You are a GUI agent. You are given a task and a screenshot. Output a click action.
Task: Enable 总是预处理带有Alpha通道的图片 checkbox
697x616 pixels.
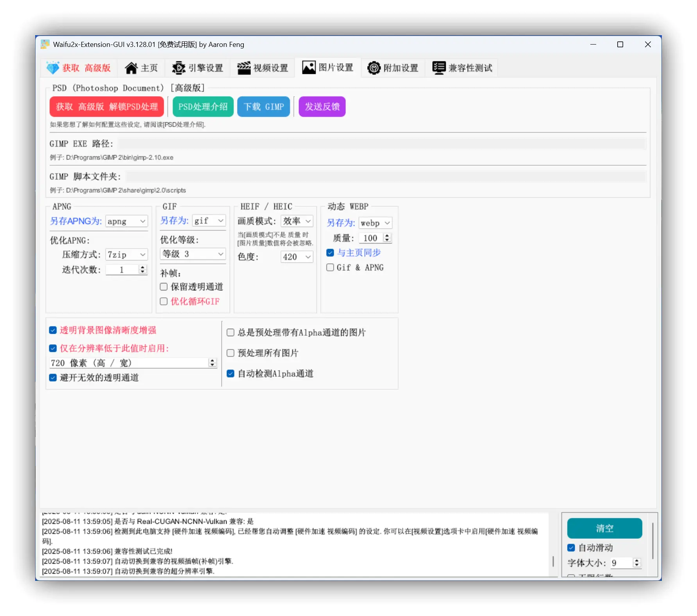pyautogui.click(x=231, y=333)
